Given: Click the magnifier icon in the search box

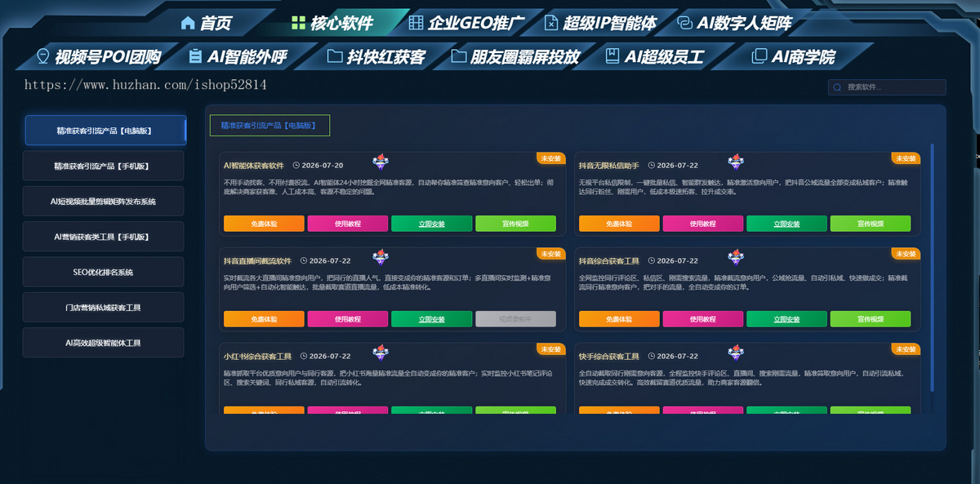Looking at the screenshot, I should (837, 87).
